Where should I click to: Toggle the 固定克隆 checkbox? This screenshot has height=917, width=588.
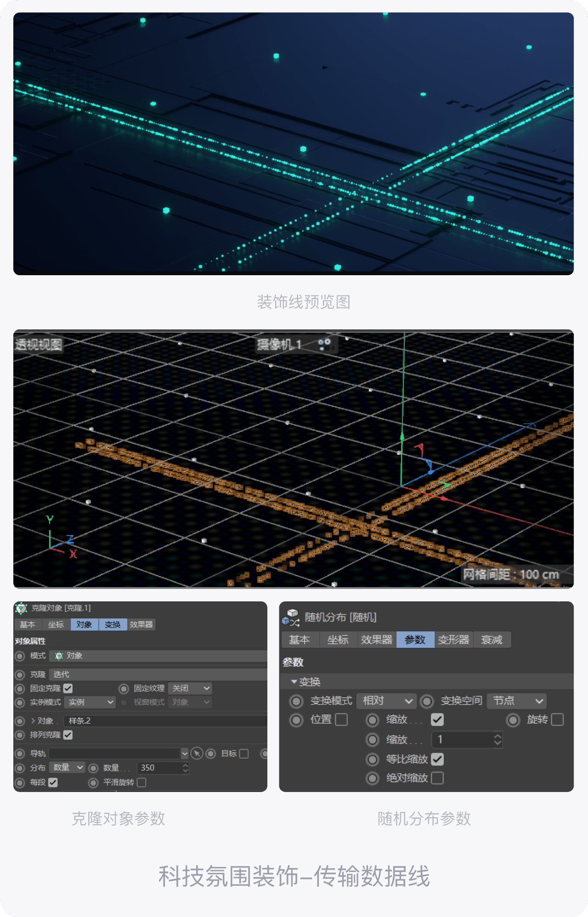point(68,688)
